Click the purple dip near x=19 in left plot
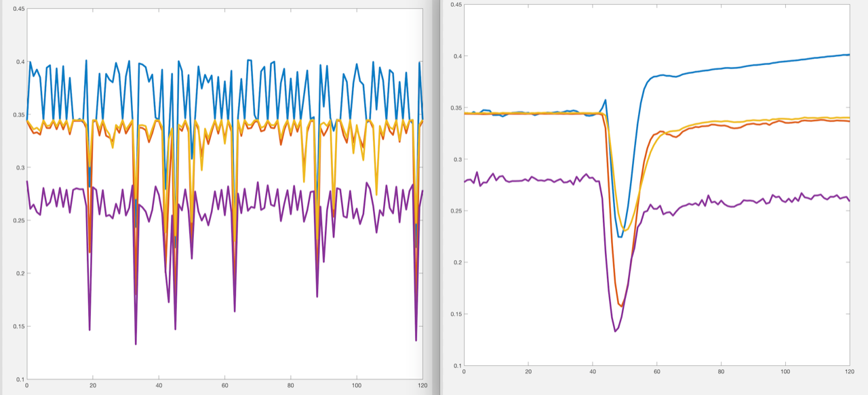This screenshot has height=395, width=868. click(x=90, y=329)
